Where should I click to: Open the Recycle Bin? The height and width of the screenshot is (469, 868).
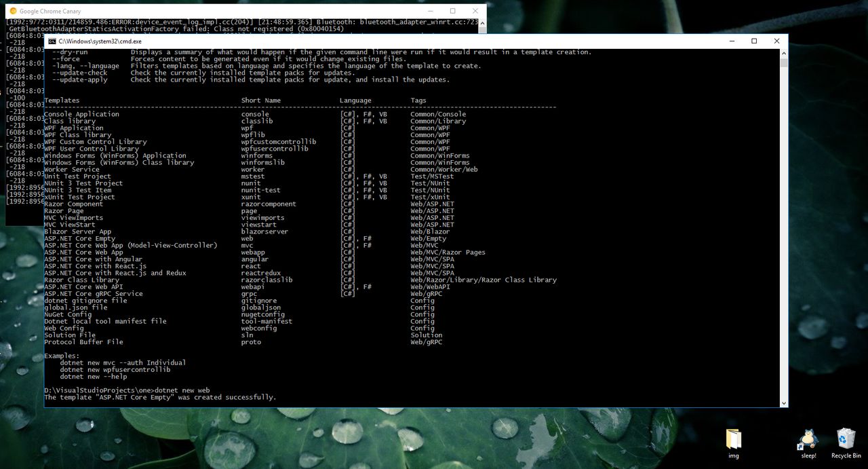(x=846, y=443)
